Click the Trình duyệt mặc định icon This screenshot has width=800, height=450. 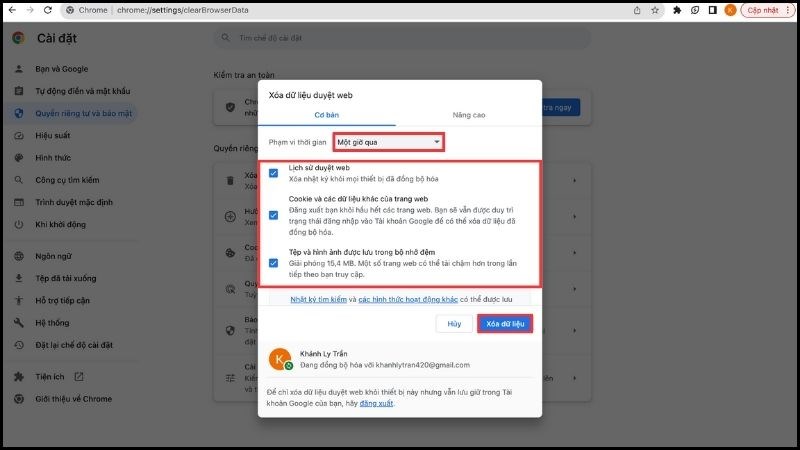click(x=19, y=202)
